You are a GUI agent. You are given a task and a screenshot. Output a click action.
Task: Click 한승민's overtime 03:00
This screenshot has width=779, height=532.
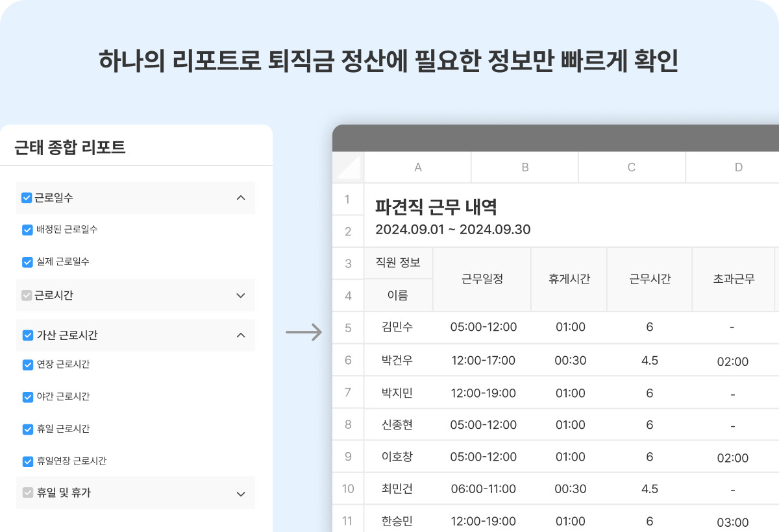coord(733,522)
